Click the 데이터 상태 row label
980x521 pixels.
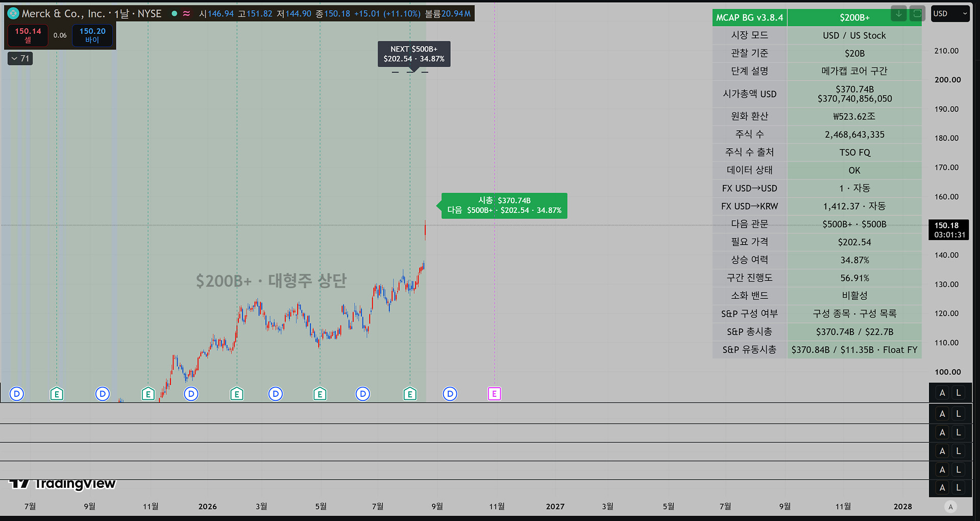pyautogui.click(x=750, y=170)
